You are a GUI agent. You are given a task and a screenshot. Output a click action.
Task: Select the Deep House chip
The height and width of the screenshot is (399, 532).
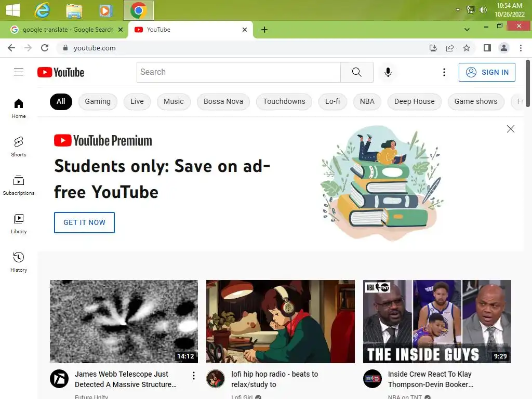[x=414, y=101]
